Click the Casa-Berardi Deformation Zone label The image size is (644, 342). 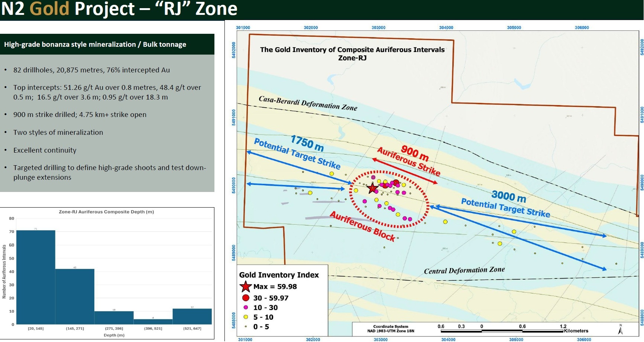click(x=308, y=103)
